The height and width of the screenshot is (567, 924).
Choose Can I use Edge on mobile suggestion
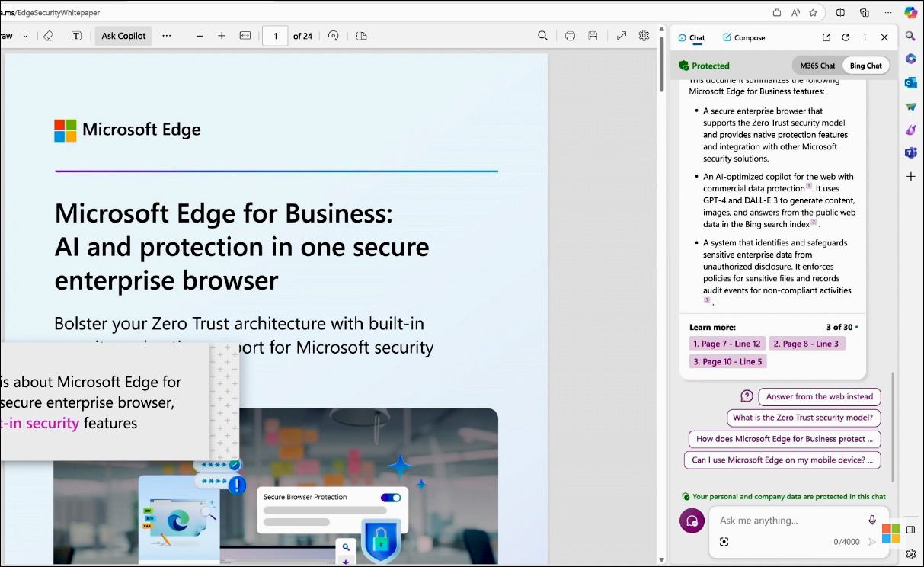tap(782, 460)
